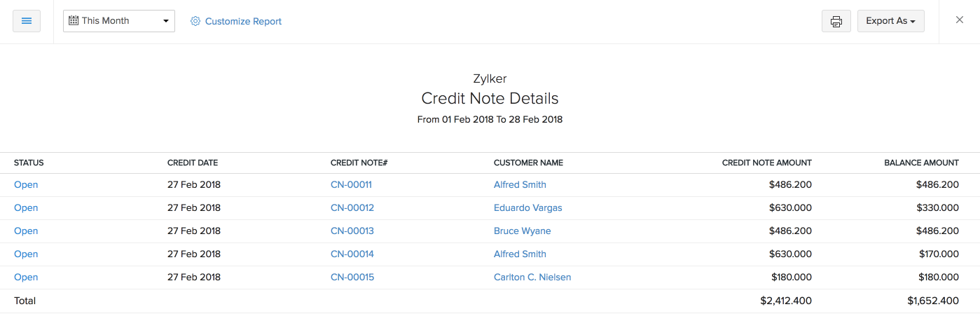This screenshot has height=328, width=980.
Task: Open credit note CN-00014
Action: (352, 254)
